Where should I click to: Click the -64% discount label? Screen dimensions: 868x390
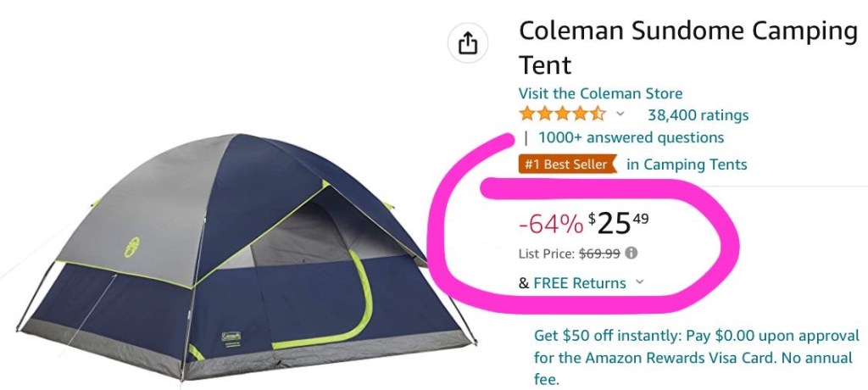click(x=550, y=224)
